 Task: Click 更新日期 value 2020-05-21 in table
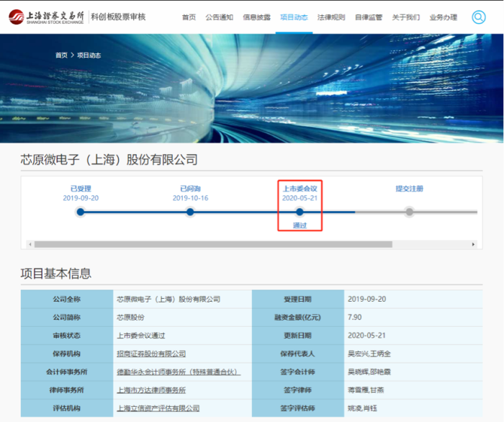pyautogui.click(x=366, y=335)
